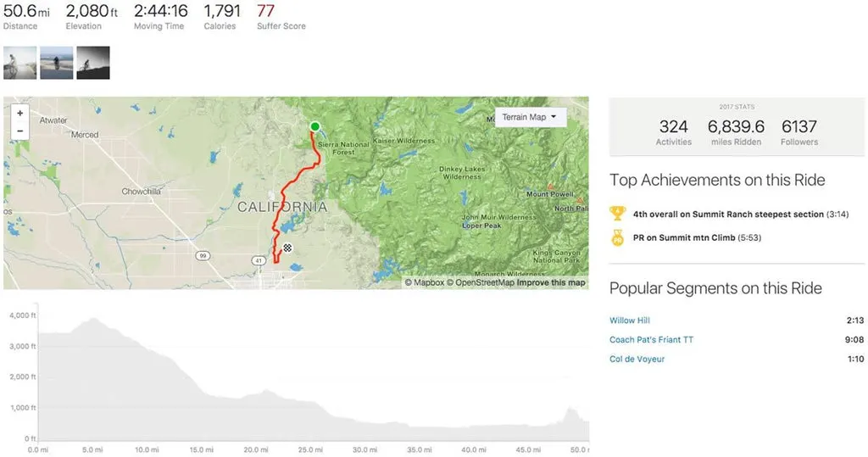This screenshot has height=457, width=868.
Task: Open the first ride photo thumbnail
Action: click(20, 63)
